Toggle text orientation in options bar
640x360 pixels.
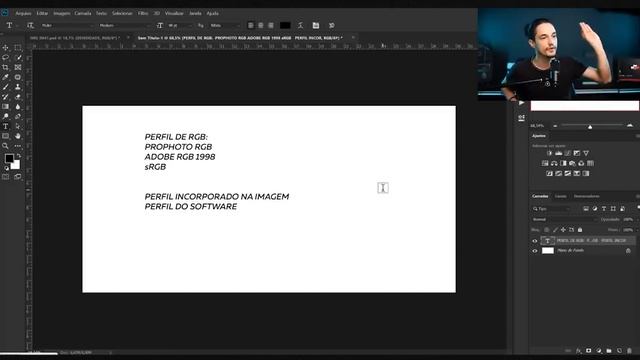(30, 25)
